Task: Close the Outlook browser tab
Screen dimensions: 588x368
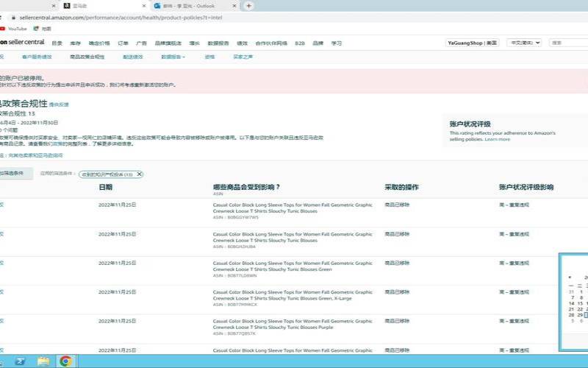Action: pyautogui.click(x=234, y=6)
